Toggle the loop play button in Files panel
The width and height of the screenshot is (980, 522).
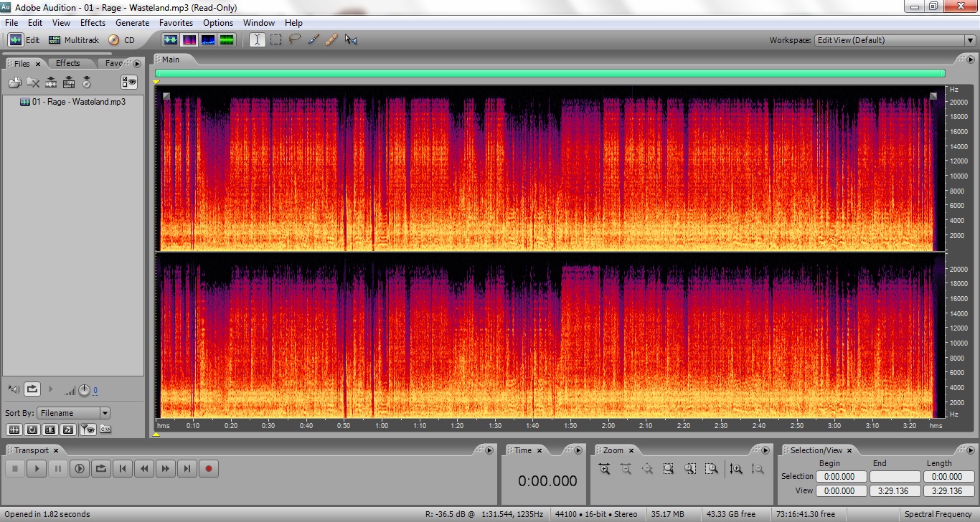32,389
